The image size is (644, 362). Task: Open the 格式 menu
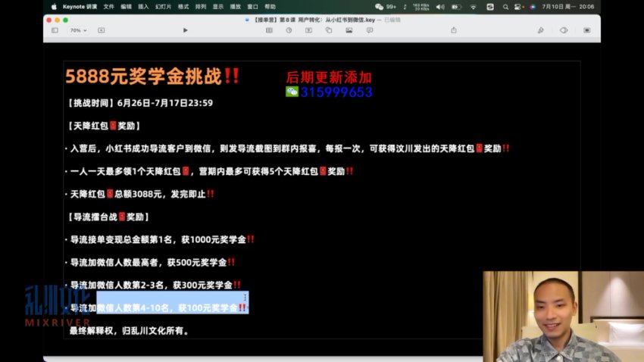[183, 6]
